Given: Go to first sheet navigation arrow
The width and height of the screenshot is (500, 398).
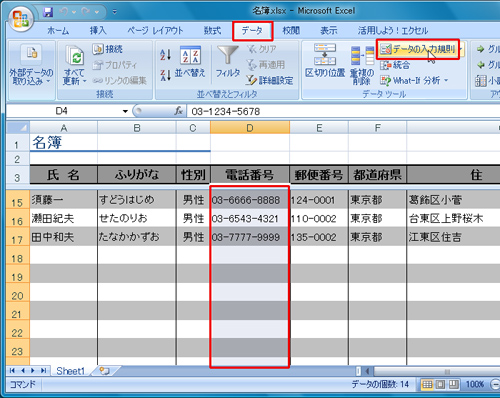Looking at the screenshot, I should click(13, 371).
